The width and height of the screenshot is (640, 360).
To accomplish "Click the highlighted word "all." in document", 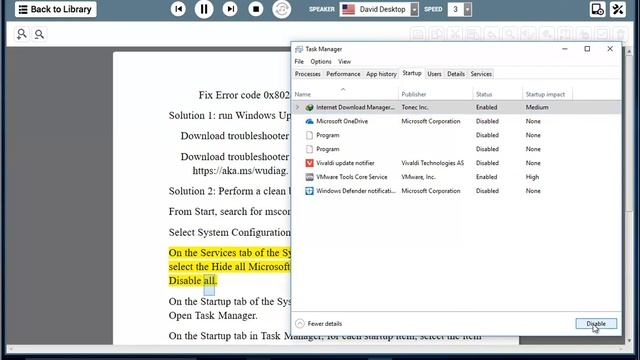I will (210, 281).
